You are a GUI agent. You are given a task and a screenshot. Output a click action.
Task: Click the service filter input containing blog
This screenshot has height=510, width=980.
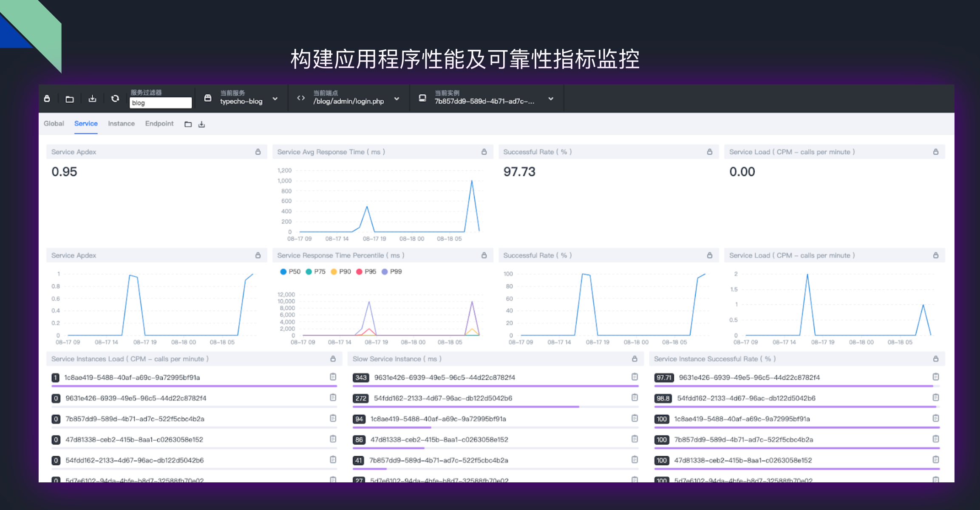pos(160,103)
